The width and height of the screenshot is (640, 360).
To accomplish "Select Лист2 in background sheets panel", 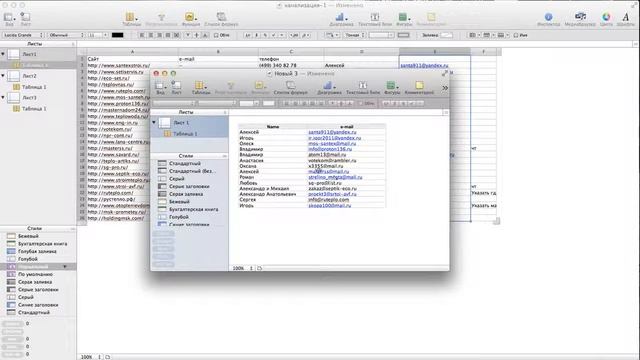I will (x=29, y=76).
